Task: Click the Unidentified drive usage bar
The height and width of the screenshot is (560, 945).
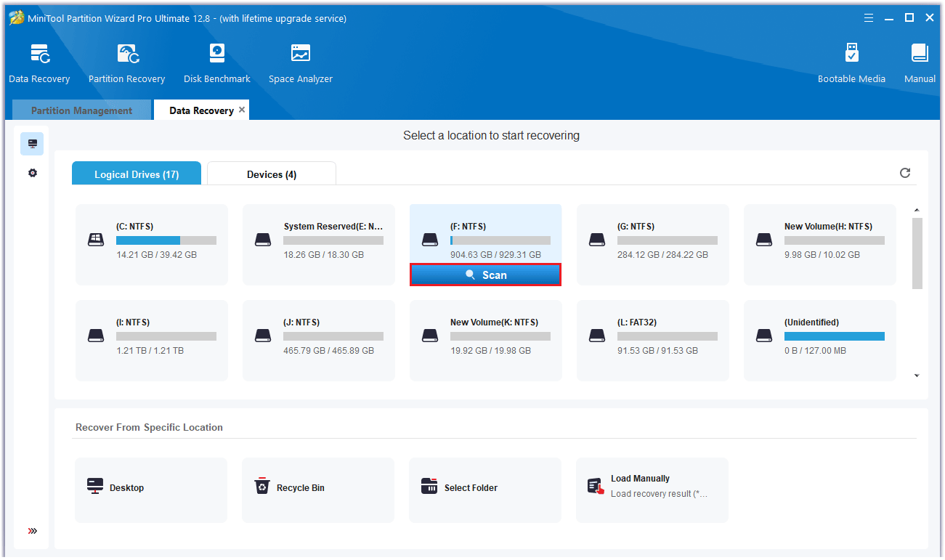Action: [x=835, y=336]
